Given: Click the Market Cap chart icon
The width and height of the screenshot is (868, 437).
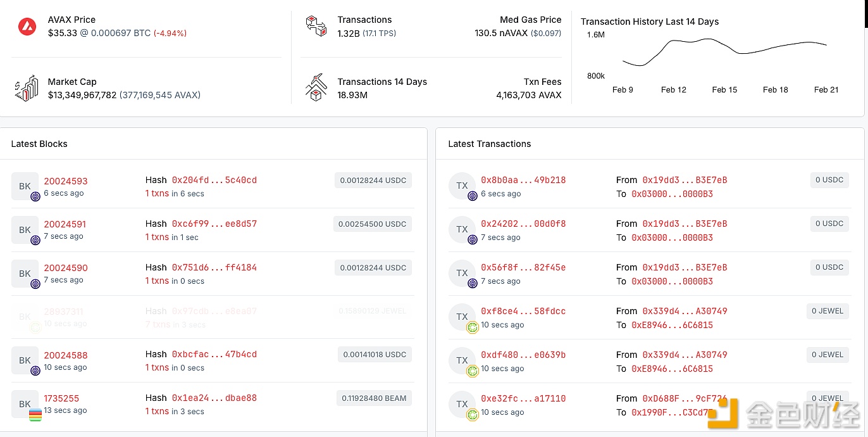Looking at the screenshot, I should pos(27,89).
